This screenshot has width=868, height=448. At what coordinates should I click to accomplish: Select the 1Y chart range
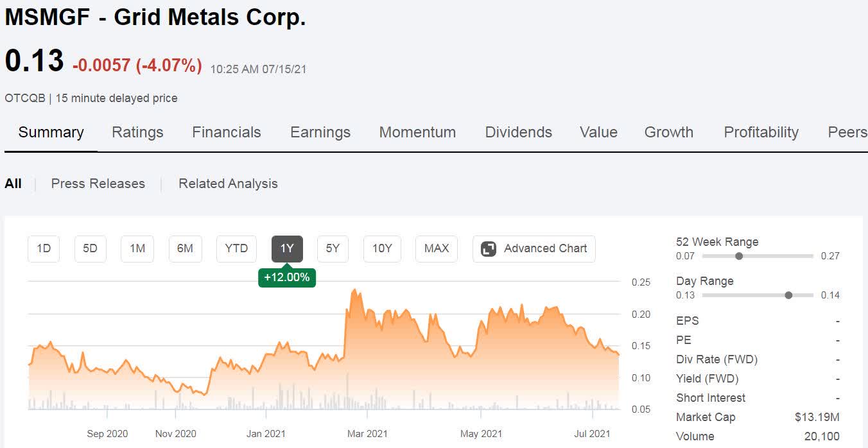[x=287, y=249]
